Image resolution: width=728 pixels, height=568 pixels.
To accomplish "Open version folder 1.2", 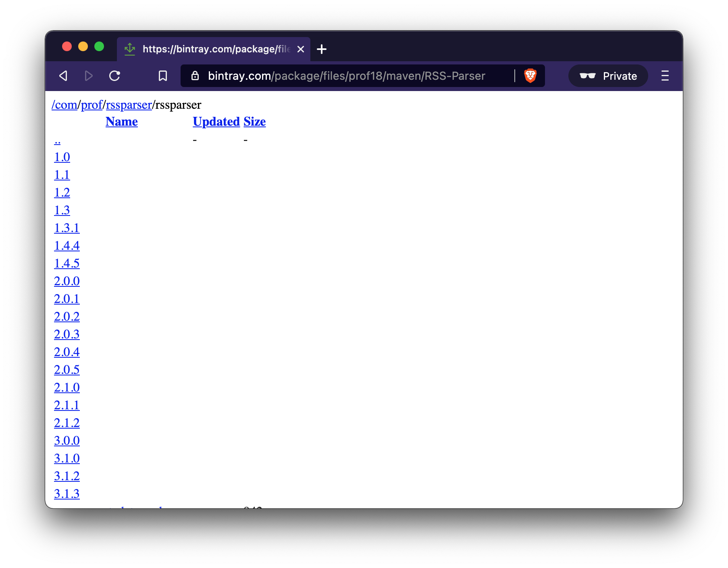I will click(62, 193).
